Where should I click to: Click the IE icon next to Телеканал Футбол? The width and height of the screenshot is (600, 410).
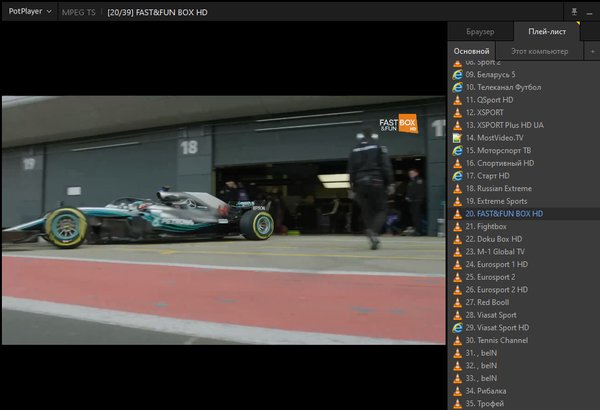(457, 88)
